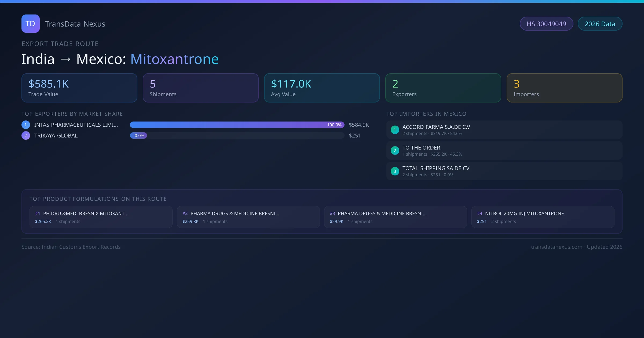
Task: Click the HS 30049049 tag
Action: [x=546, y=24]
